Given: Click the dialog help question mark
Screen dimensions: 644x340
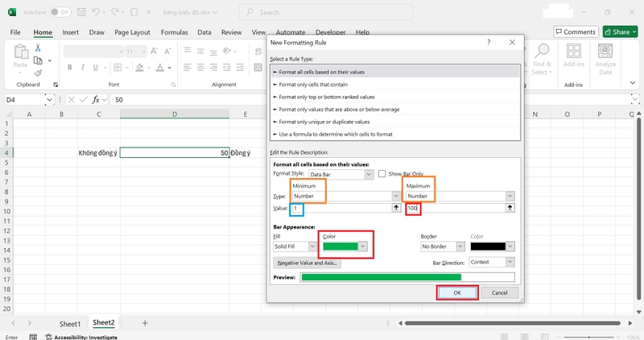Looking at the screenshot, I should point(489,43).
